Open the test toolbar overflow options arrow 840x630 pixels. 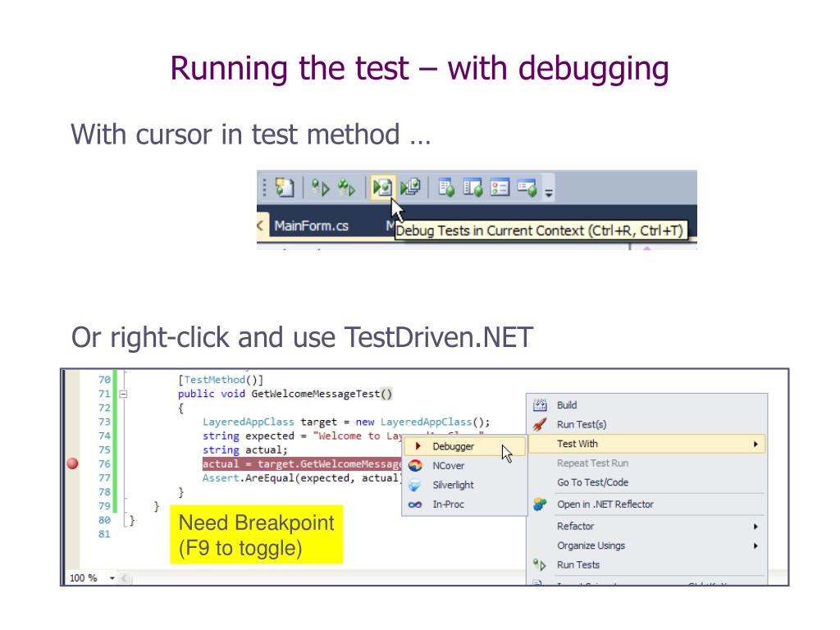pos(549,192)
